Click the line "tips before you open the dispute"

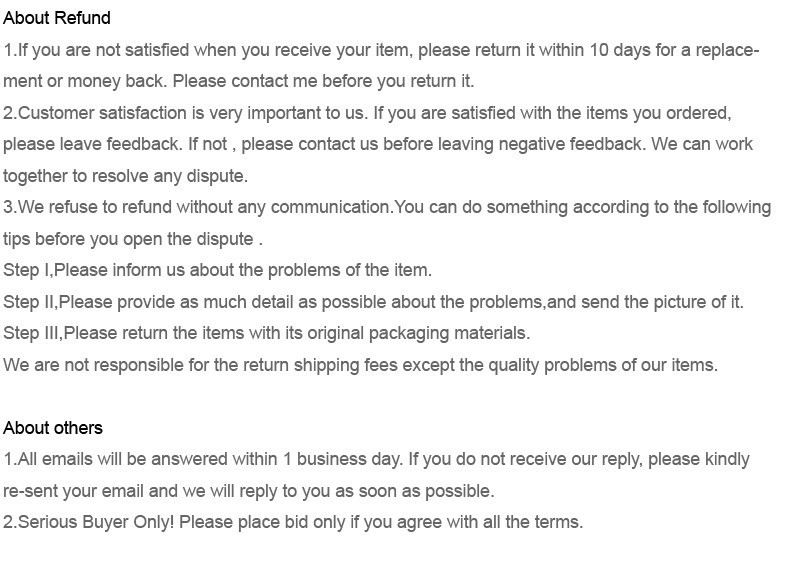click(132, 239)
